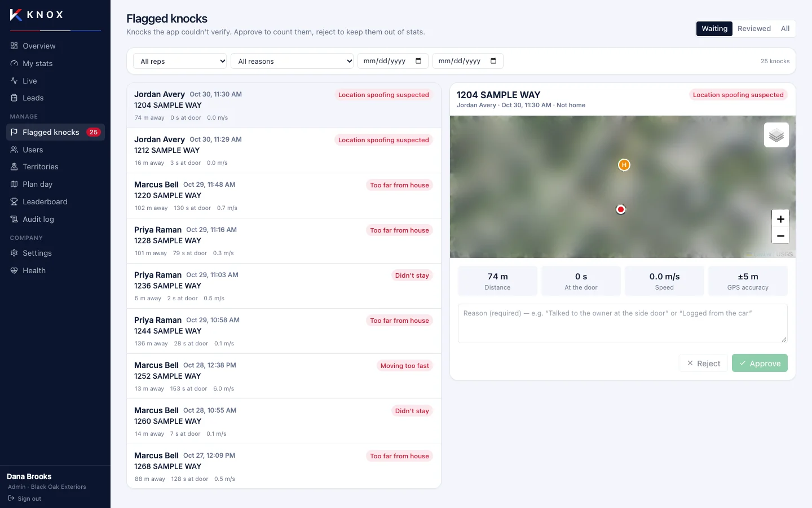Open the Audit log
The width and height of the screenshot is (812, 508).
pyautogui.click(x=55, y=219)
